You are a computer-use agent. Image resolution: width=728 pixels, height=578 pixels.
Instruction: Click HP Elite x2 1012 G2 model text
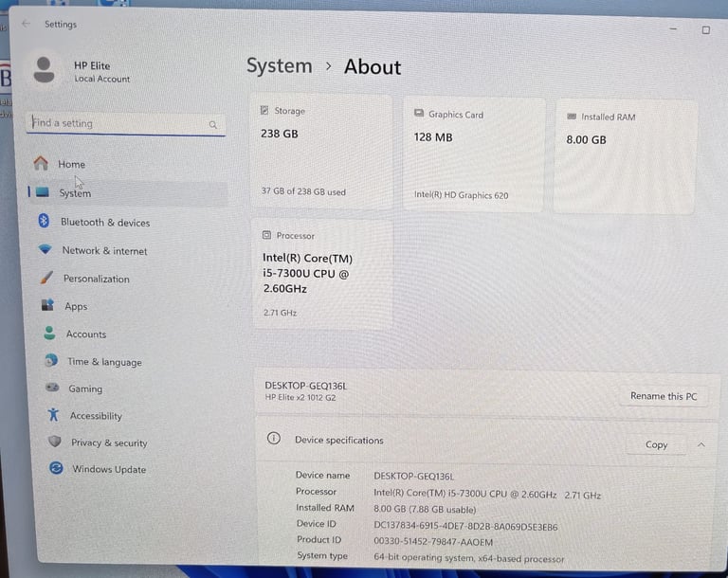pyautogui.click(x=300, y=397)
